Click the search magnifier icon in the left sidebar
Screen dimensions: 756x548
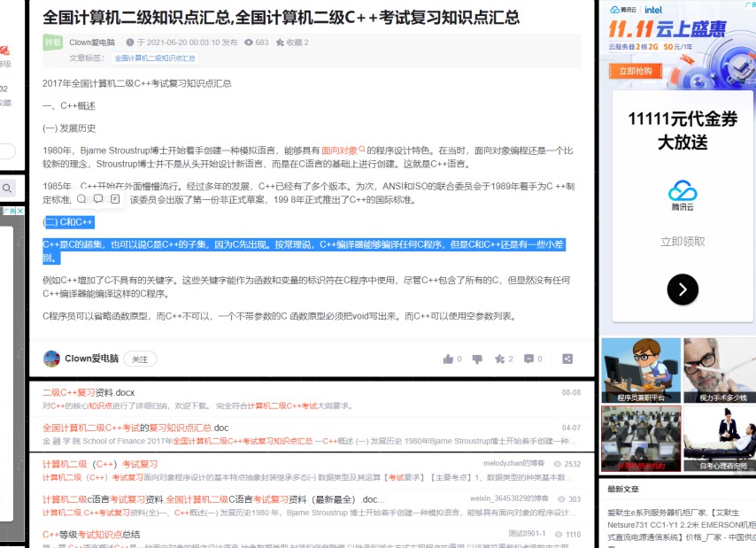(7, 188)
